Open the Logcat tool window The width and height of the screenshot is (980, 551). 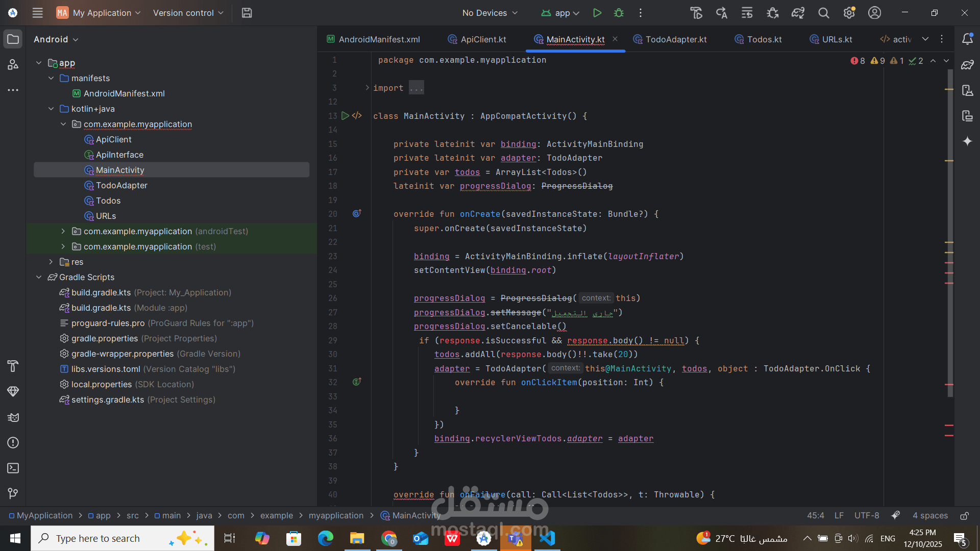13,417
